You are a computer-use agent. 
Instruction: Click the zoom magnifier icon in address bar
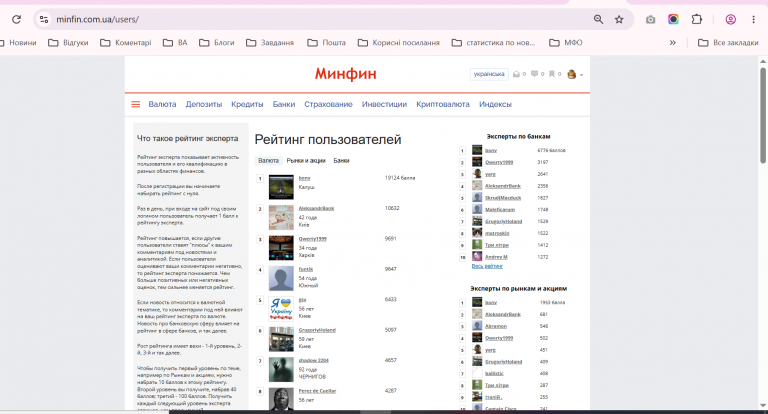598,19
